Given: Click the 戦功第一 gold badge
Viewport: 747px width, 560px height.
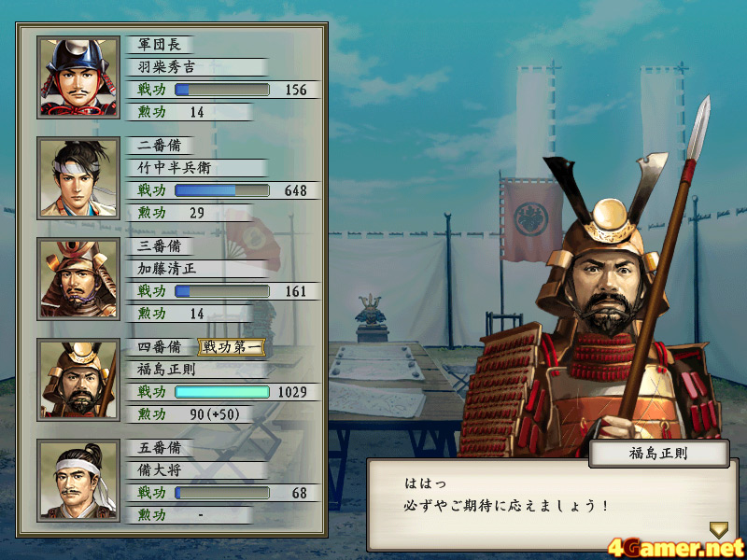Looking at the screenshot, I should click(x=232, y=347).
